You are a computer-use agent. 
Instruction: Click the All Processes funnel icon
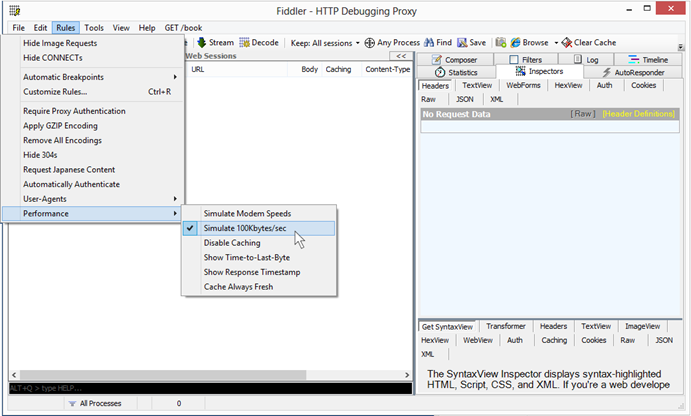(x=72, y=403)
